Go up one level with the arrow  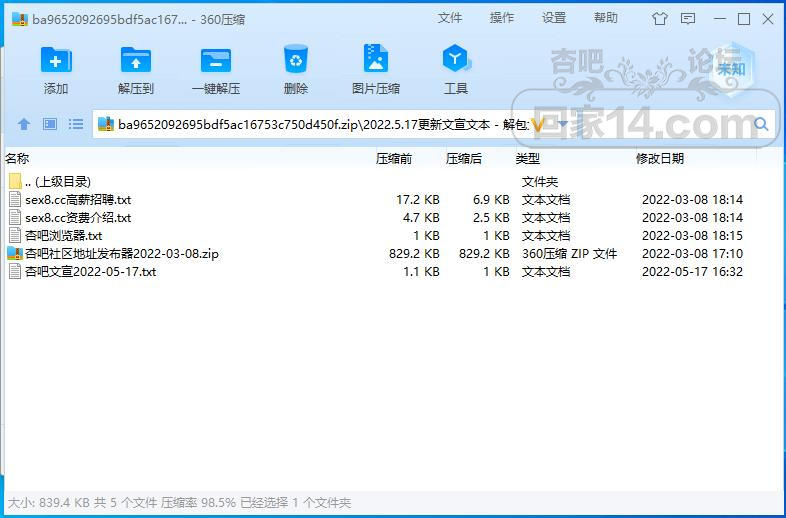pos(24,124)
